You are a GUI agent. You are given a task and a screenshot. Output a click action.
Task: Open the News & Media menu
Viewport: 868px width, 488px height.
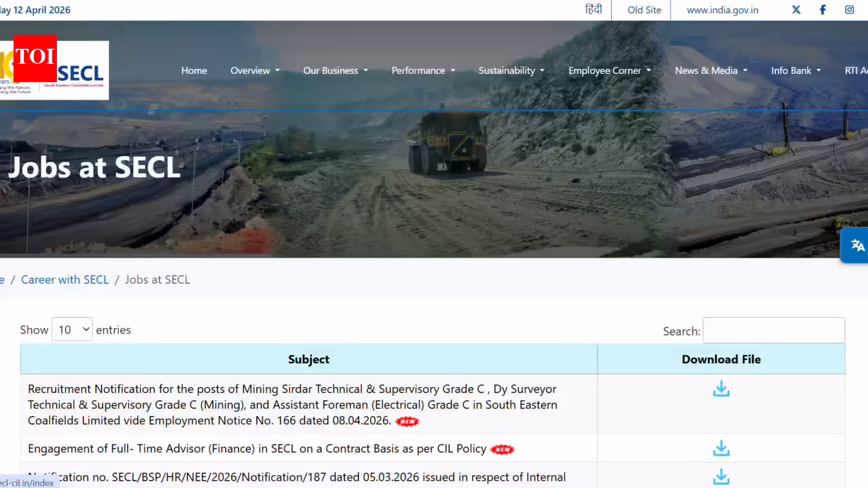point(711,70)
